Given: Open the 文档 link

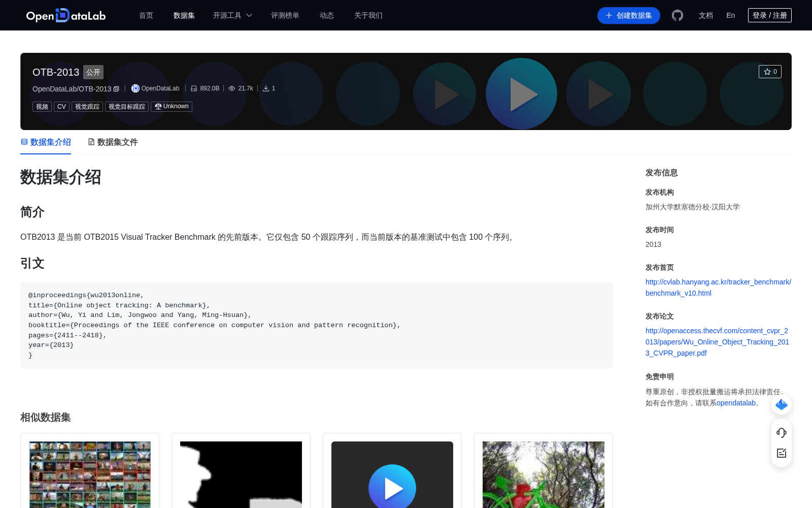Looking at the screenshot, I should [706, 15].
